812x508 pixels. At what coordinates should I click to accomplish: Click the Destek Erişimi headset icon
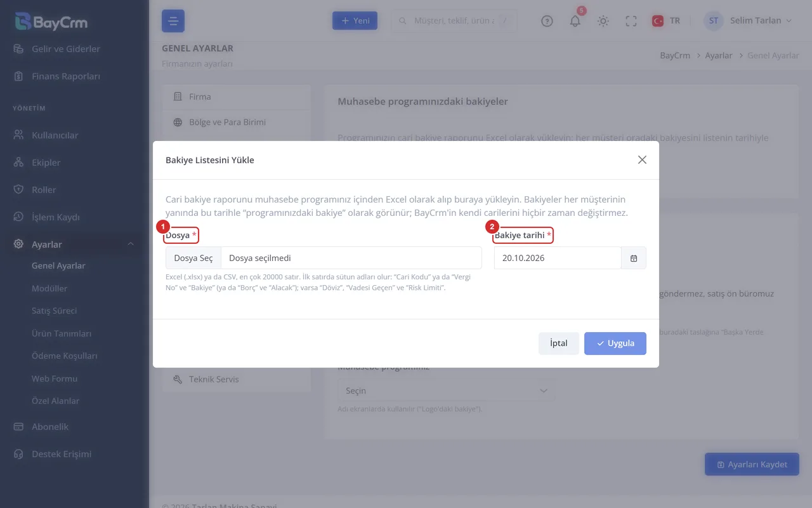point(18,454)
